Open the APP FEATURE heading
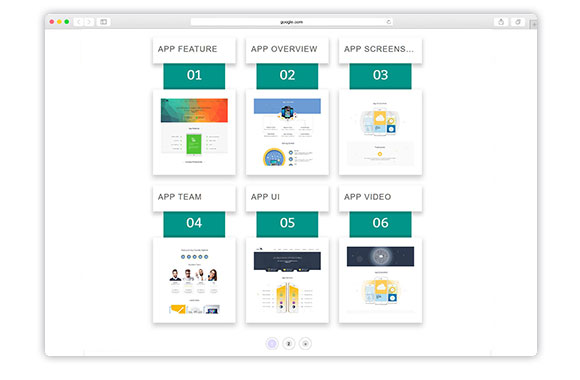This screenshot has height=380, width=580. tap(187, 49)
